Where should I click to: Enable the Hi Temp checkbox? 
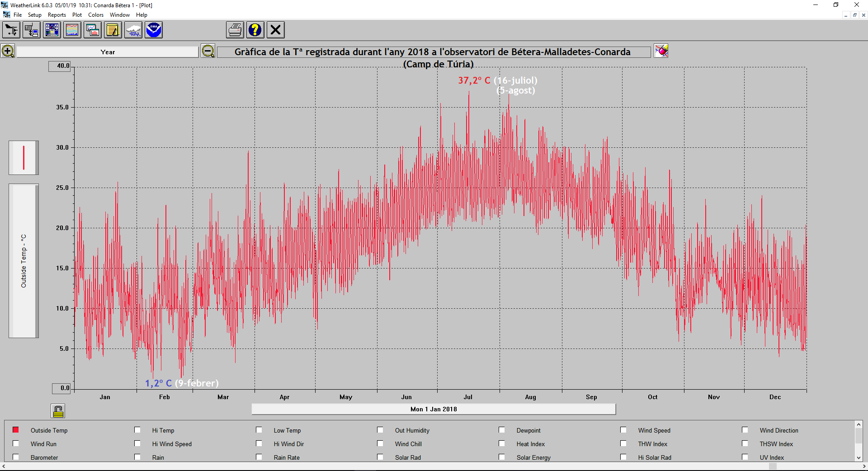[137, 430]
